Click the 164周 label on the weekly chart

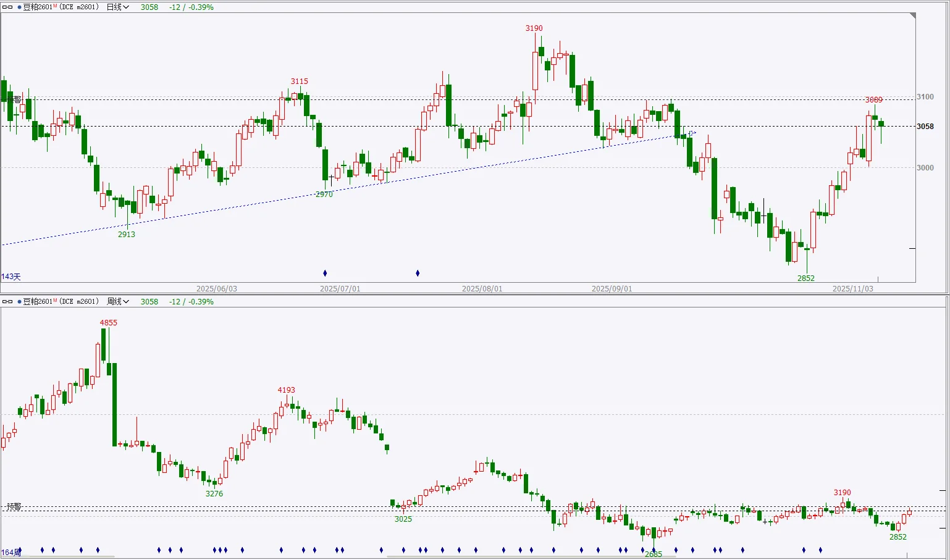(x=11, y=553)
